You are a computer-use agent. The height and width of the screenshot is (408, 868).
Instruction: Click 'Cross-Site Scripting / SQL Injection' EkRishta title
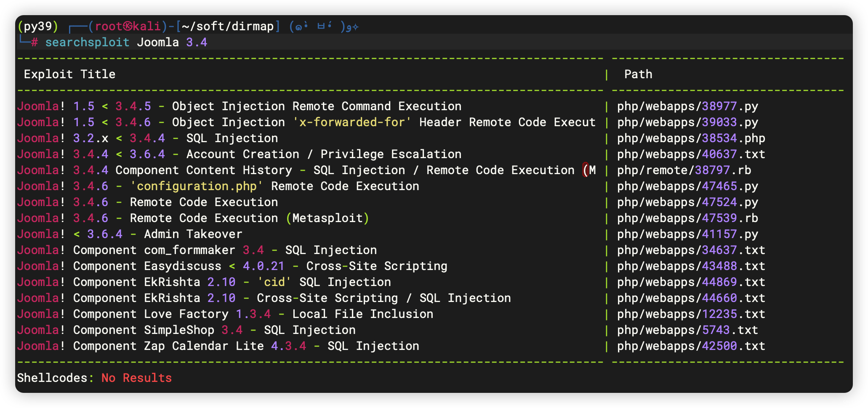click(384, 298)
